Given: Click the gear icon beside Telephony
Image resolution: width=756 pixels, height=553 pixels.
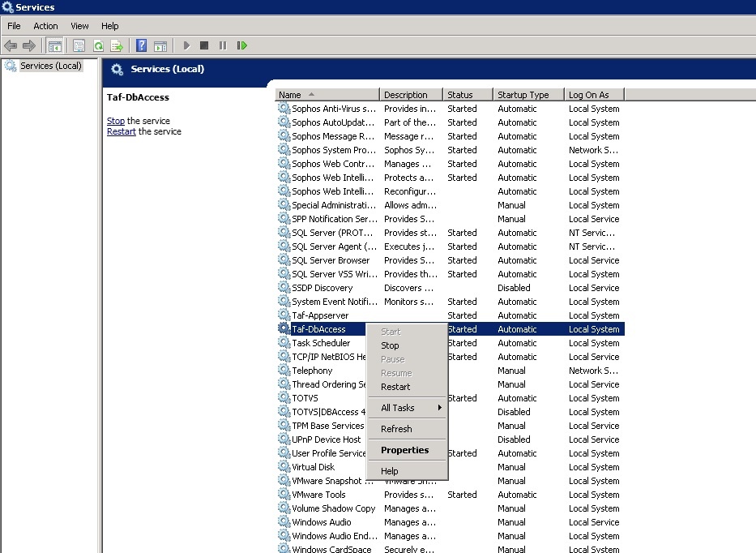Looking at the screenshot, I should pos(284,370).
